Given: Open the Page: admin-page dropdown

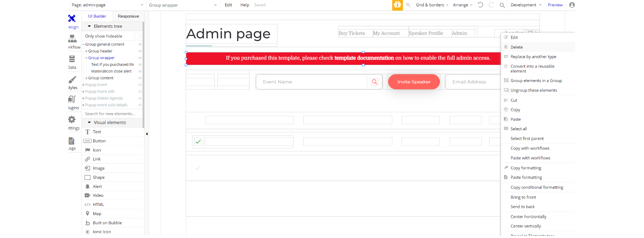Looking at the screenshot, I should pyautogui.click(x=107, y=5).
